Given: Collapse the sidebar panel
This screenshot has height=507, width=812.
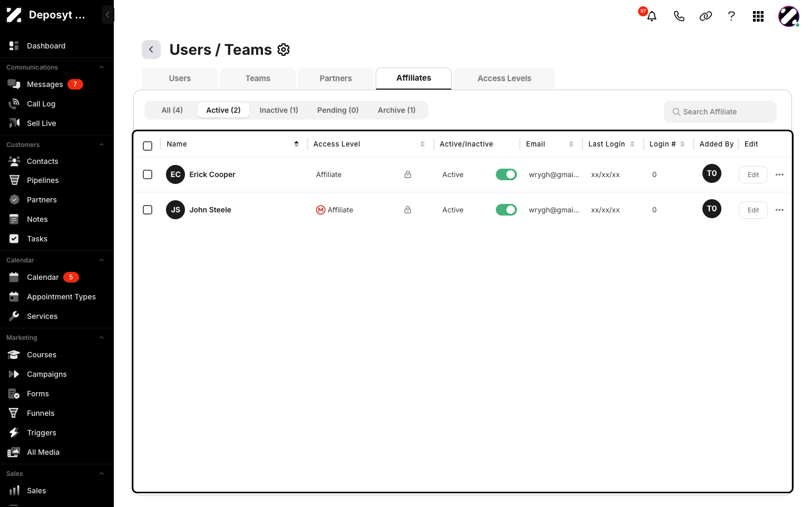Looking at the screenshot, I should pos(107,15).
